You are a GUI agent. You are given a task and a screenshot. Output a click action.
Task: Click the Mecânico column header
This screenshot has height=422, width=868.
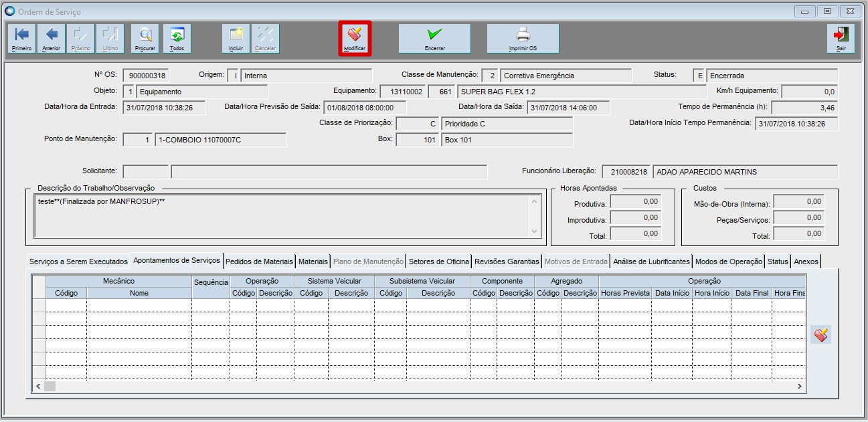118,282
